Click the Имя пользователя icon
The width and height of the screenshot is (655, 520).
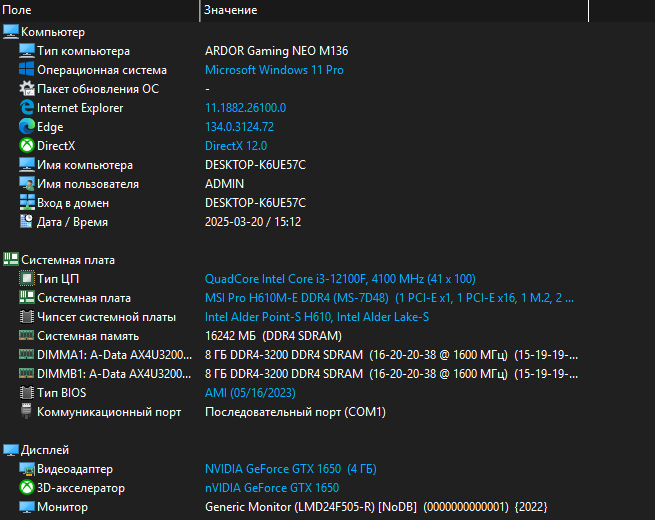[x=27, y=184]
